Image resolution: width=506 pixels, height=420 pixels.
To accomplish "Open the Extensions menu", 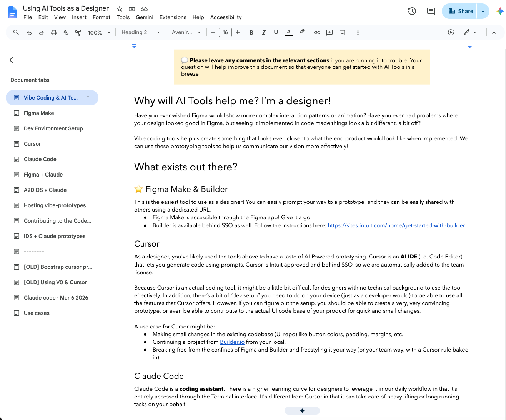I will pos(173,17).
